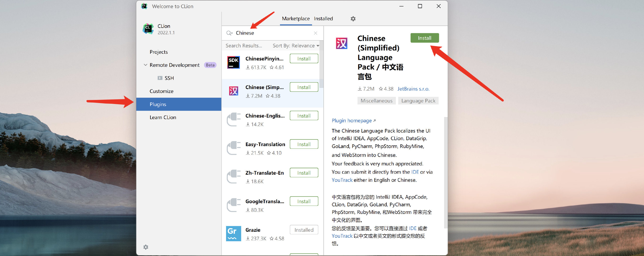Click the Zh-Translate-En plugin plug icon
Viewport: 644px width, 256px height.
point(234,177)
